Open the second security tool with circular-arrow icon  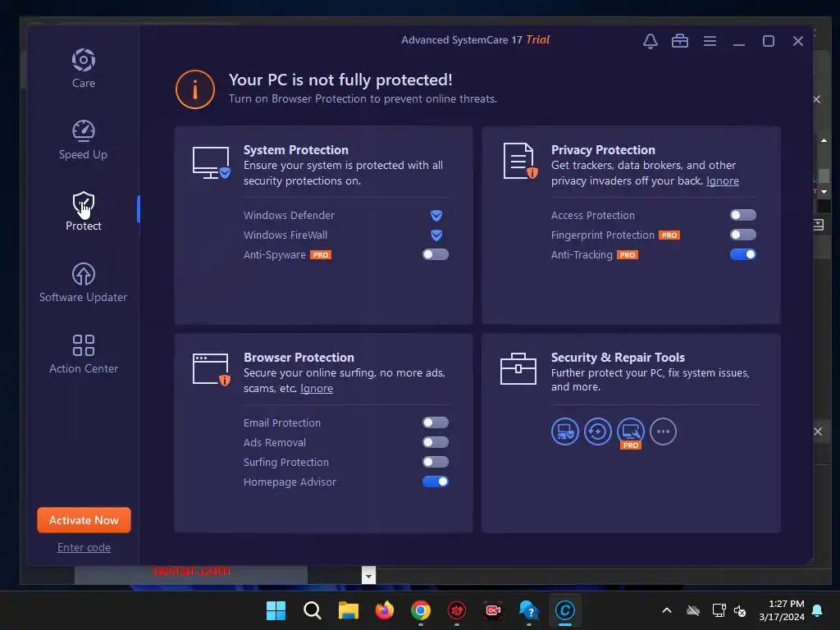598,431
